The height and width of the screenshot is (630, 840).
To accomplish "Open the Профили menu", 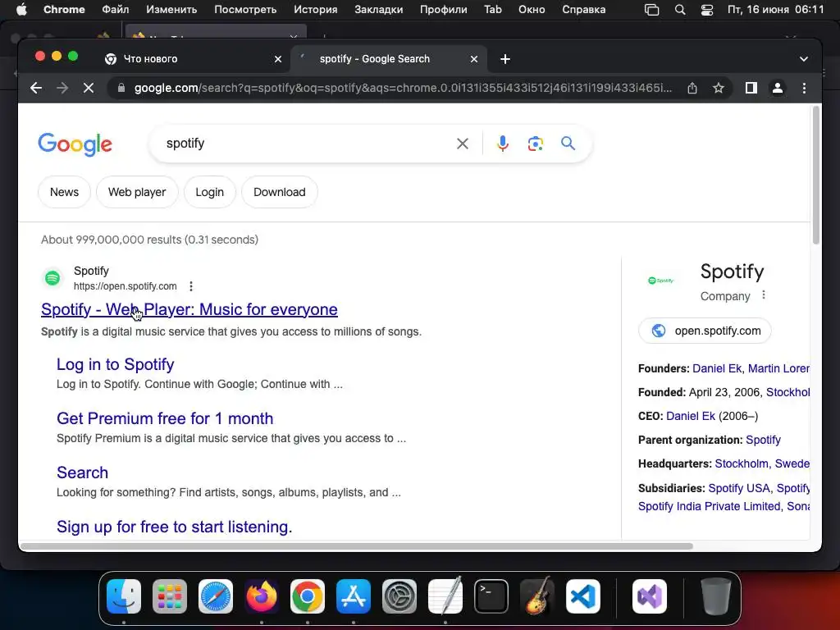I will click(x=443, y=9).
